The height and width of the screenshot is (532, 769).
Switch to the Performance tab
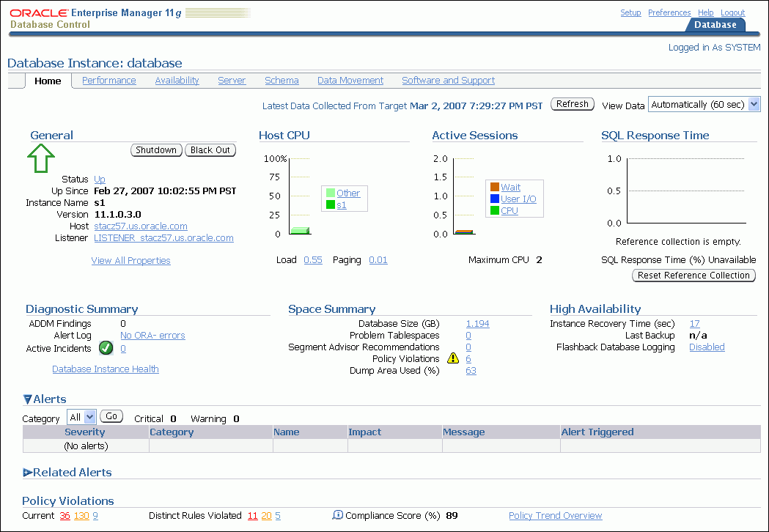pos(108,81)
